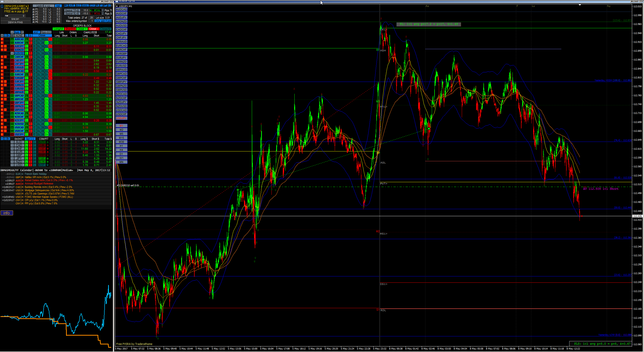
Task: Switch chart to the M5 timeframe
Action: pos(121,134)
